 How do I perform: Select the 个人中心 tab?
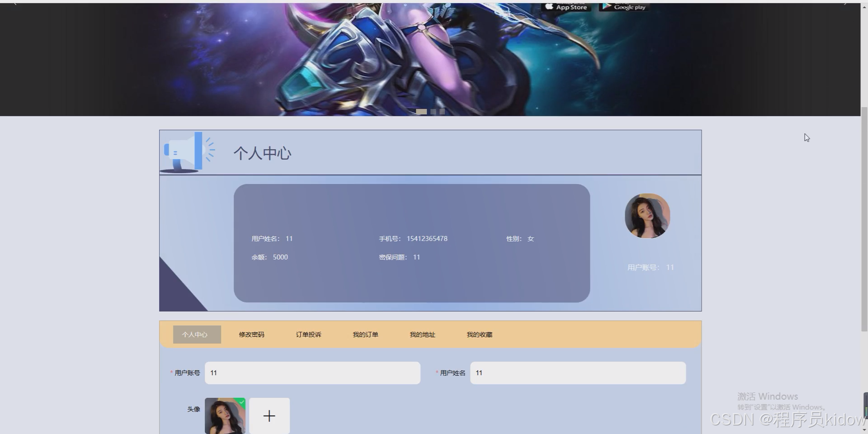point(197,335)
